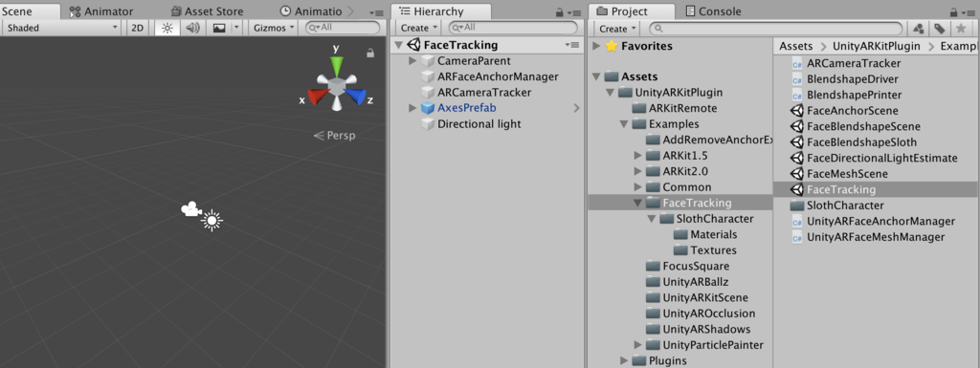The height and width of the screenshot is (368, 980).
Task: Expand the Favorites section
Action: 596,46
